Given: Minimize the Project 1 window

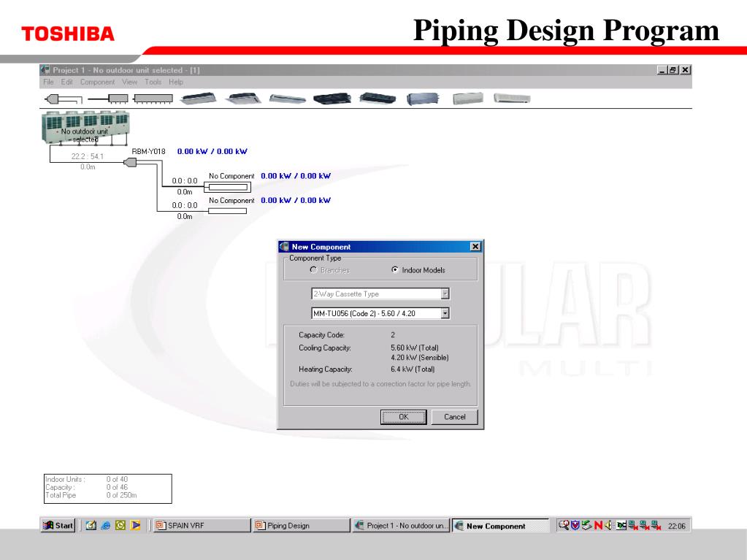Looking at the screenshot, I should (x=662, y=70).
